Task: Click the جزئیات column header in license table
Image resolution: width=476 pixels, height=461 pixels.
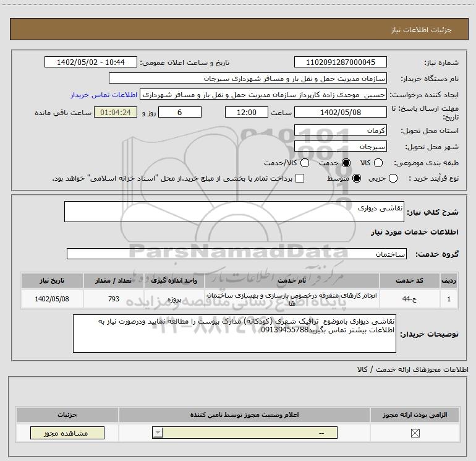Action: [x=67, y=415]
